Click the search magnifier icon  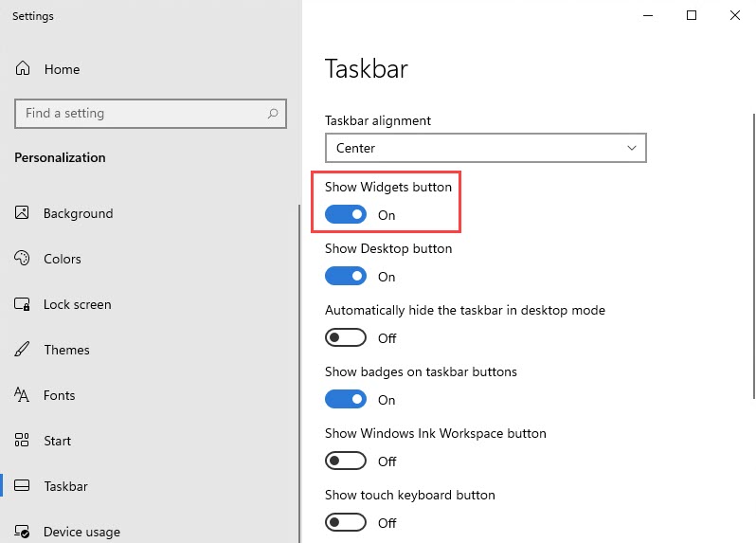coord(273,114)
